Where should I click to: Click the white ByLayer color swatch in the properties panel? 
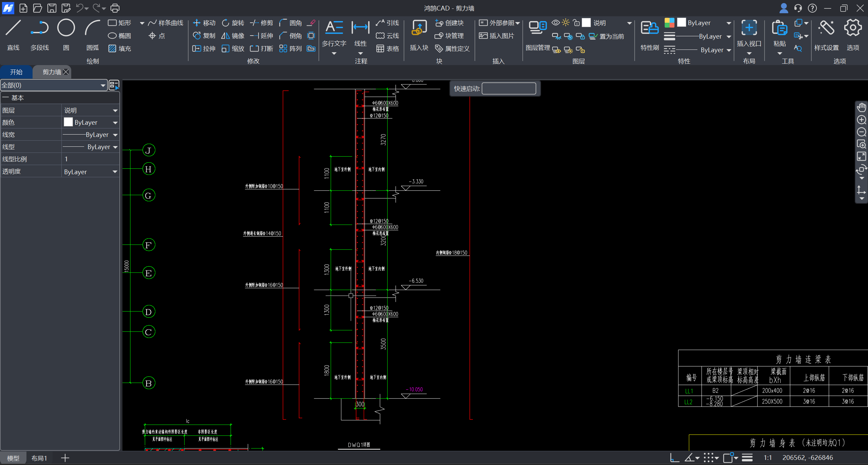point(68,122)
